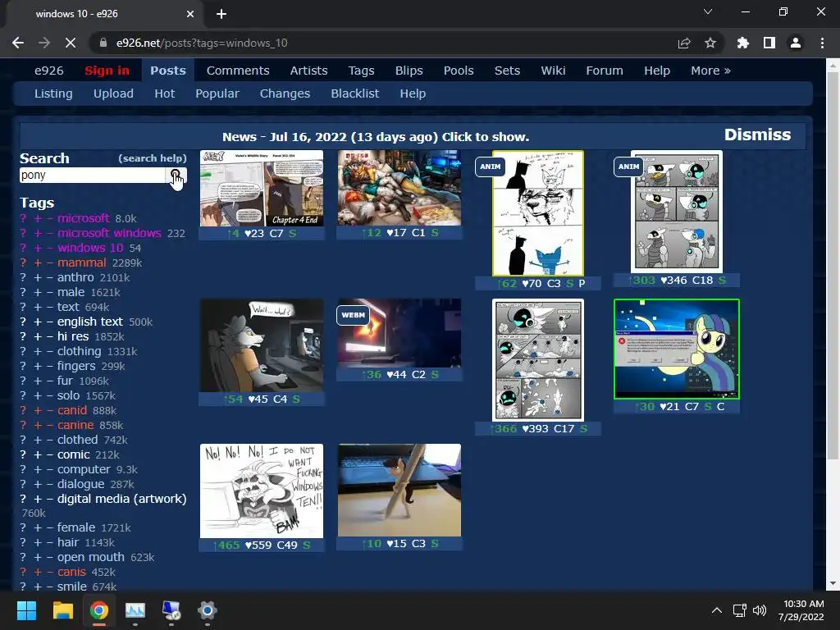Focus the tag search input field
Screen dimensions: 840x630
93,176
